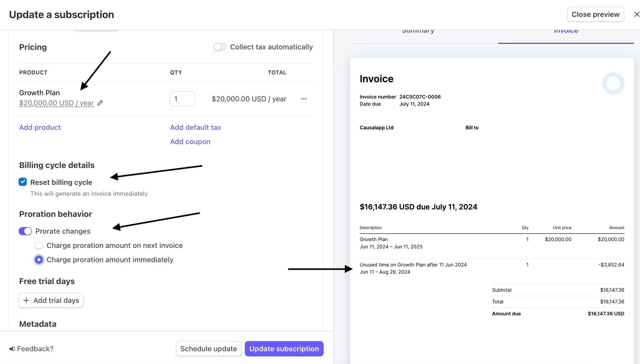
Task: Click the Add product link
Action: (40, 127)
